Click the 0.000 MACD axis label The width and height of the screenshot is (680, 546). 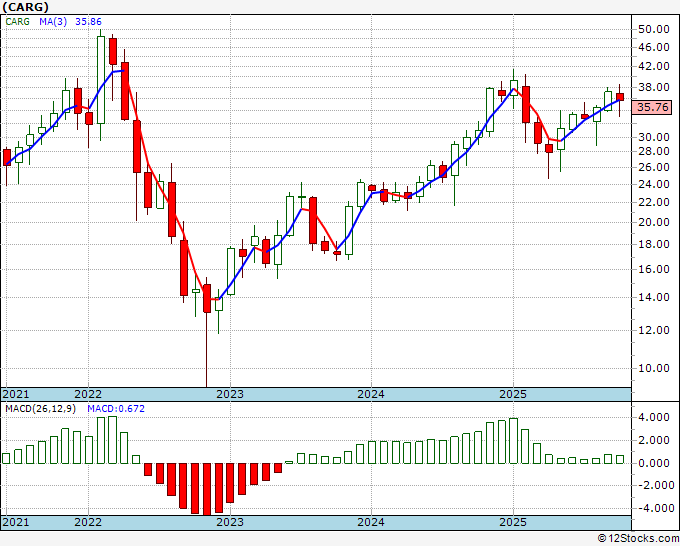click(x=656, y=463)
